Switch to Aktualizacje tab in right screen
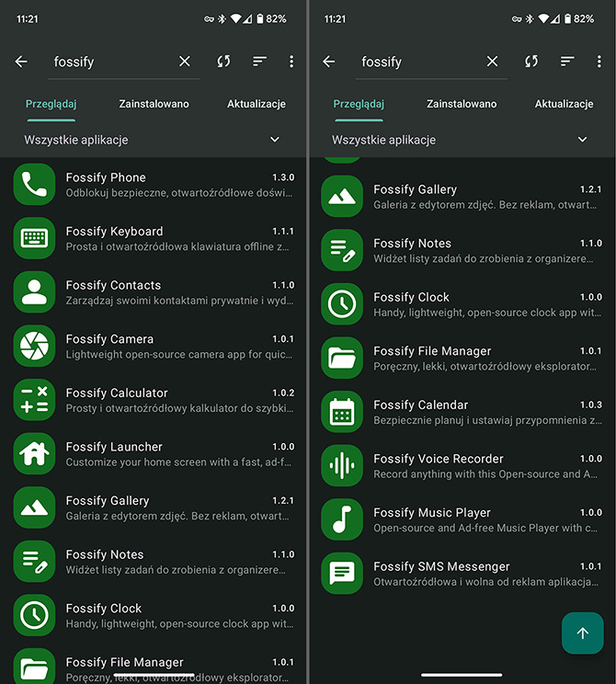The width and height of the screenshot is (616, 684). click(x=565, y=104)
